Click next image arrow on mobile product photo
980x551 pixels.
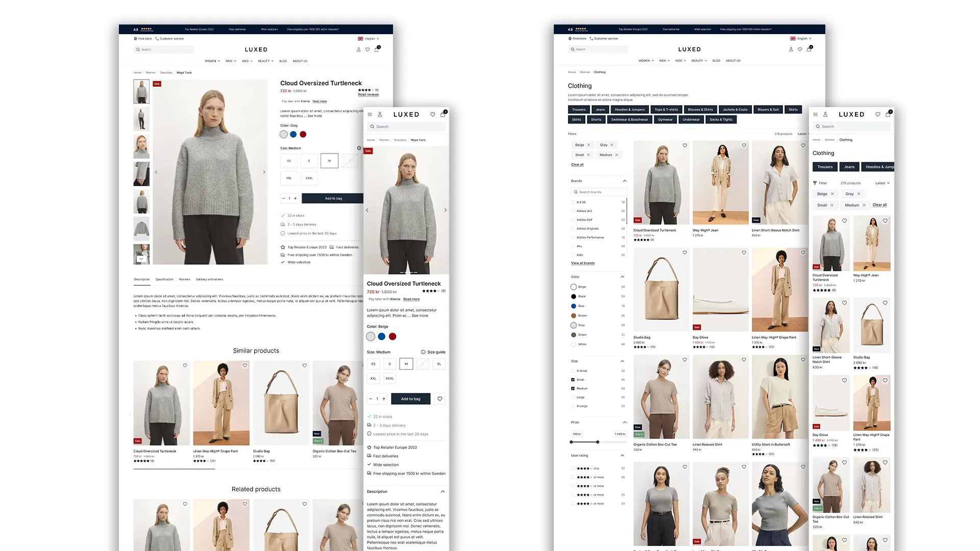pyautogui.click(x=445, y=210)
